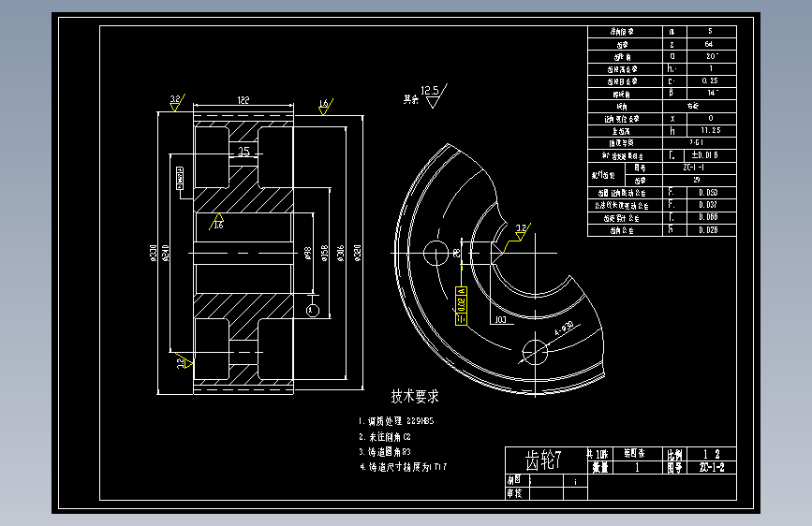Click the 122 width dimension text
This screenshot has height=526, width=812.
(244, 100)
